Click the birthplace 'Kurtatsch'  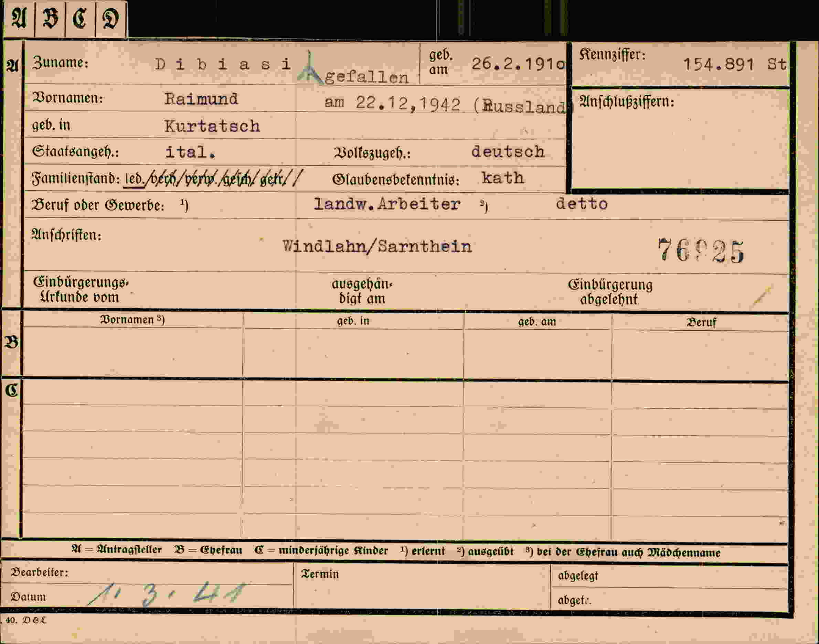point(212,126)
